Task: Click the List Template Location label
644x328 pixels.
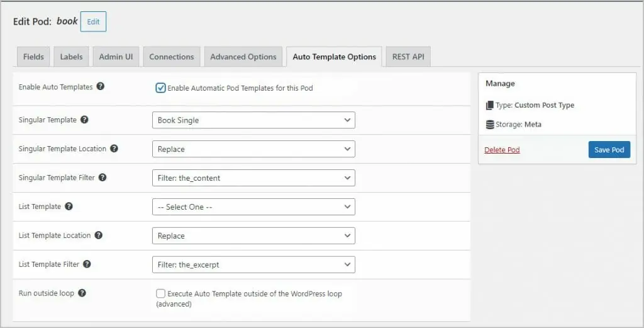Action: (x=55, y=235)
